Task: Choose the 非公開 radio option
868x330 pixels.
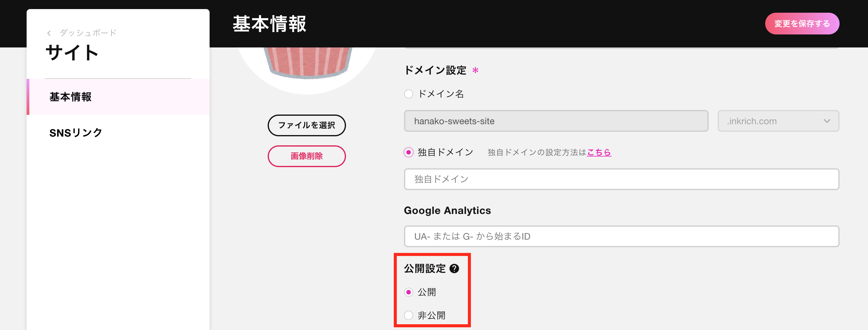Action: [408, 315]
